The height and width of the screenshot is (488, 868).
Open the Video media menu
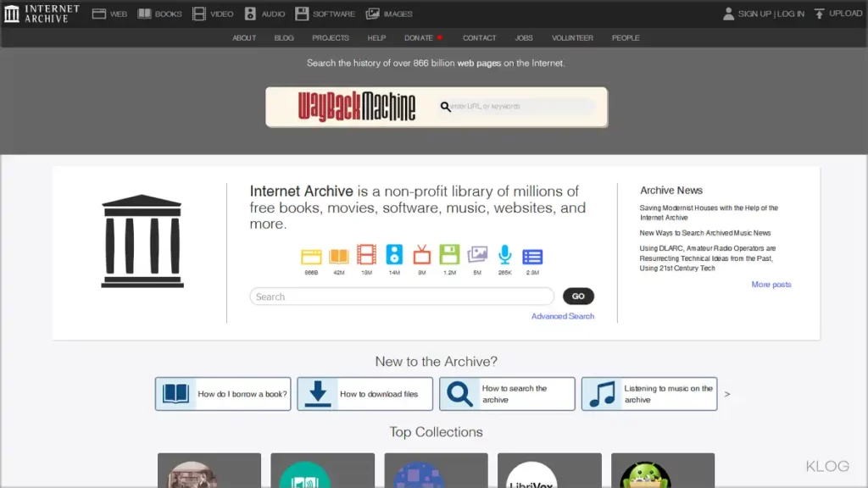(213, 14)
